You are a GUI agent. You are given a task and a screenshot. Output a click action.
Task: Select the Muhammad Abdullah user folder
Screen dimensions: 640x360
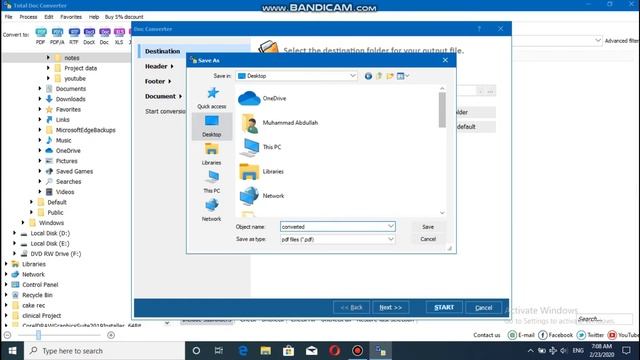(x=278, y=122)
